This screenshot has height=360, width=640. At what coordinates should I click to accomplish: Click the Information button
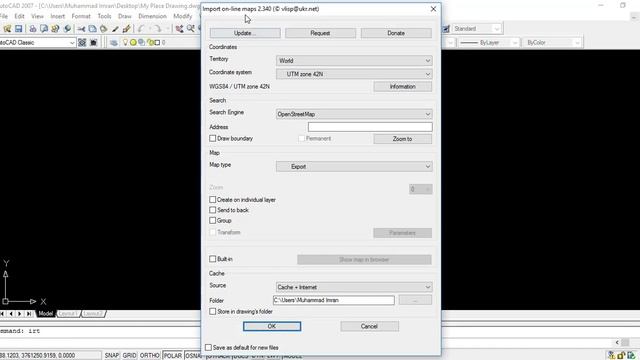pos(402,87)
